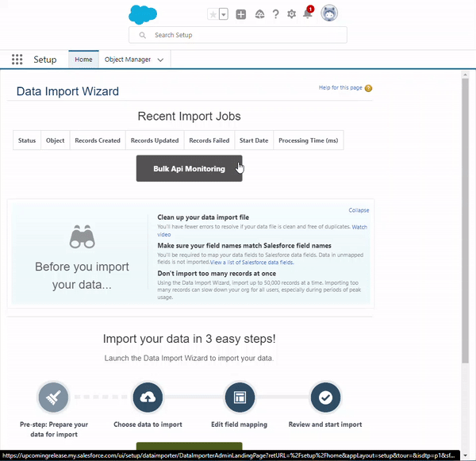Click the Clean up your data import file heading

(203, 217)
